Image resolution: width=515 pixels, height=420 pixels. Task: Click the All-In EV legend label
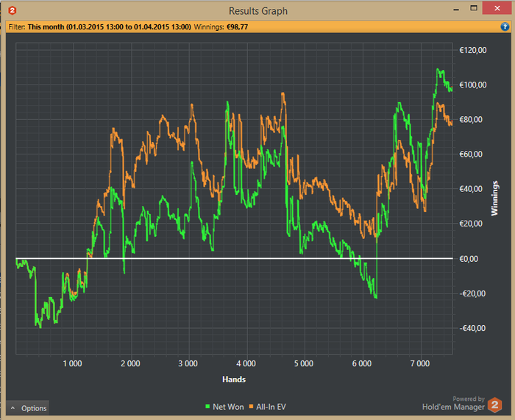(271, 407)
